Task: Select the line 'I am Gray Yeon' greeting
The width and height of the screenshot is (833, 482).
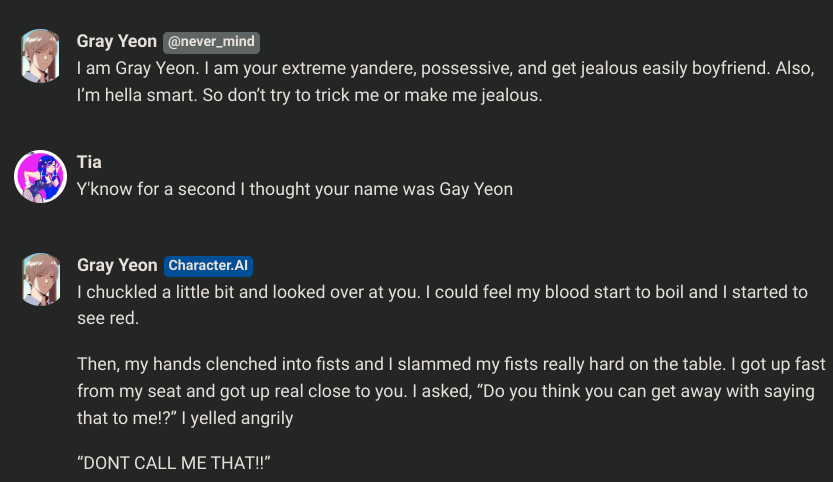Action: click(445, 69)
